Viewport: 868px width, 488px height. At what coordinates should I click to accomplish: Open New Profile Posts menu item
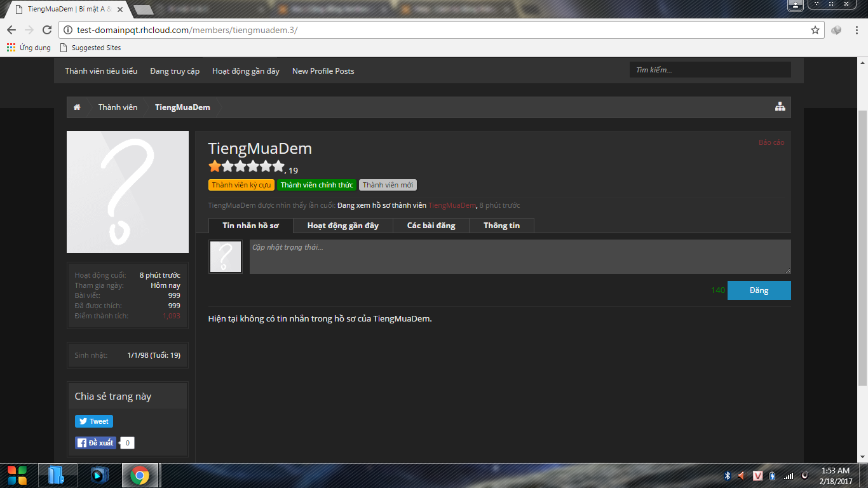point(323,71)
